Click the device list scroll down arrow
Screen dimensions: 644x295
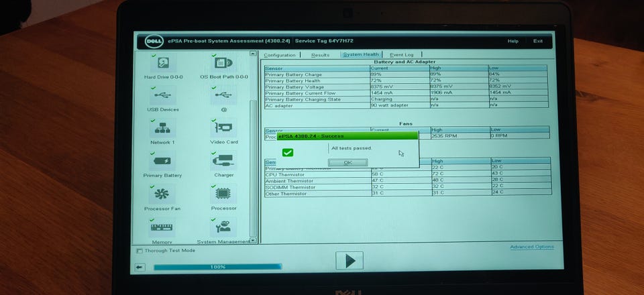click(x=253, y=241)
